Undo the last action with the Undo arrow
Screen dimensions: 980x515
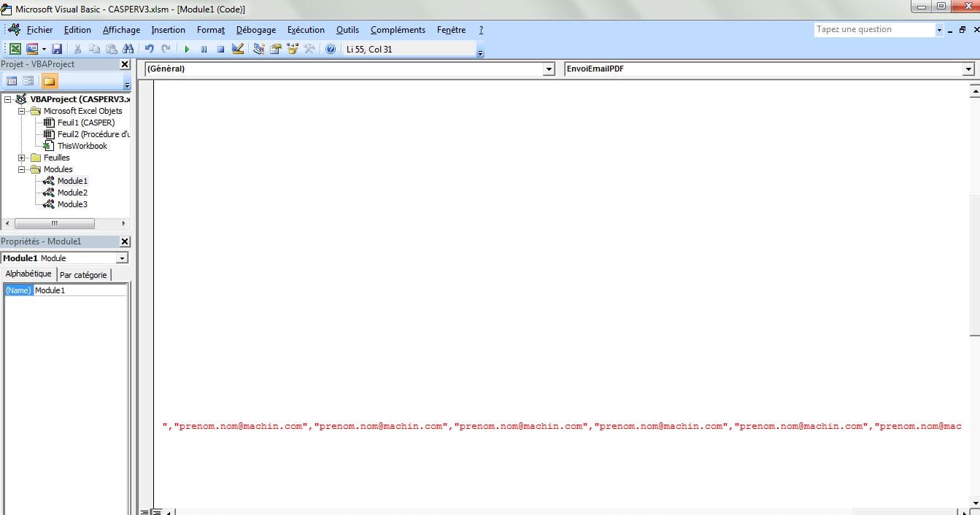click(150, 49)
